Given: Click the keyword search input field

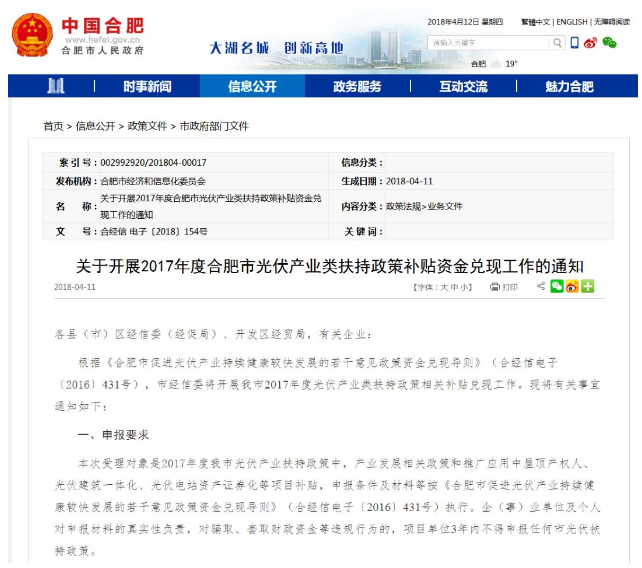Looking at the screenshot, I should tap(488, 43).
